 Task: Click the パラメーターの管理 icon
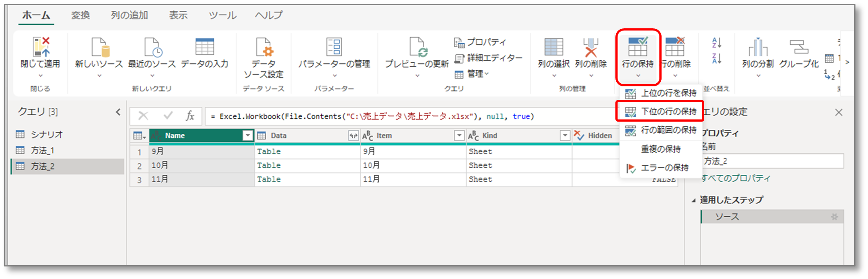point(334,47)
